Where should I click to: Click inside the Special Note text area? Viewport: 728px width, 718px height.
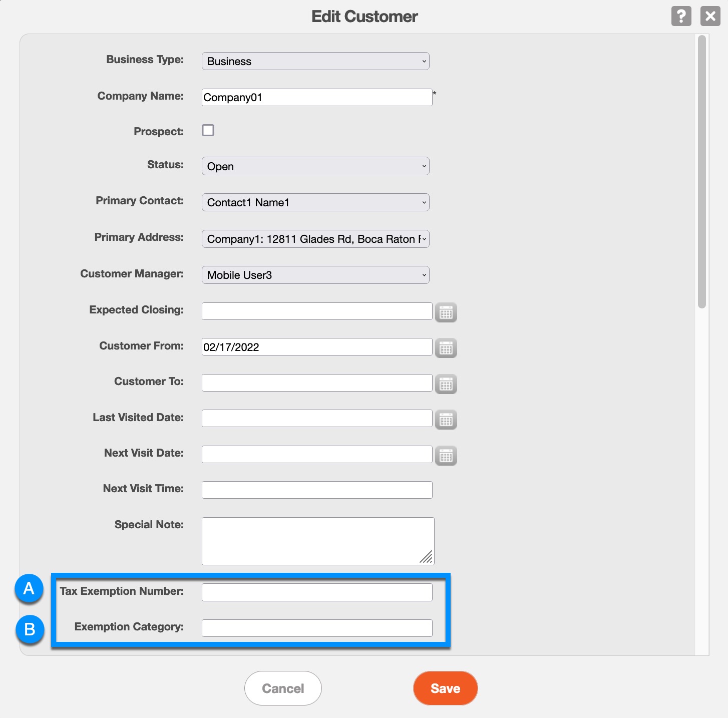(x=316, y=541)
